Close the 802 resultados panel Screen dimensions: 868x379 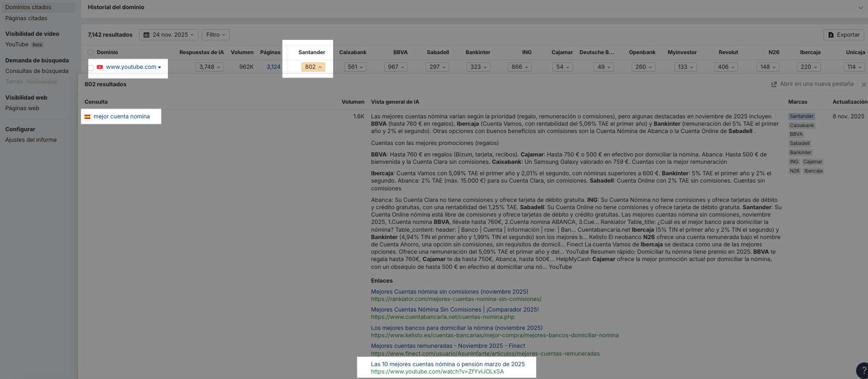click(x=863, y=84)
